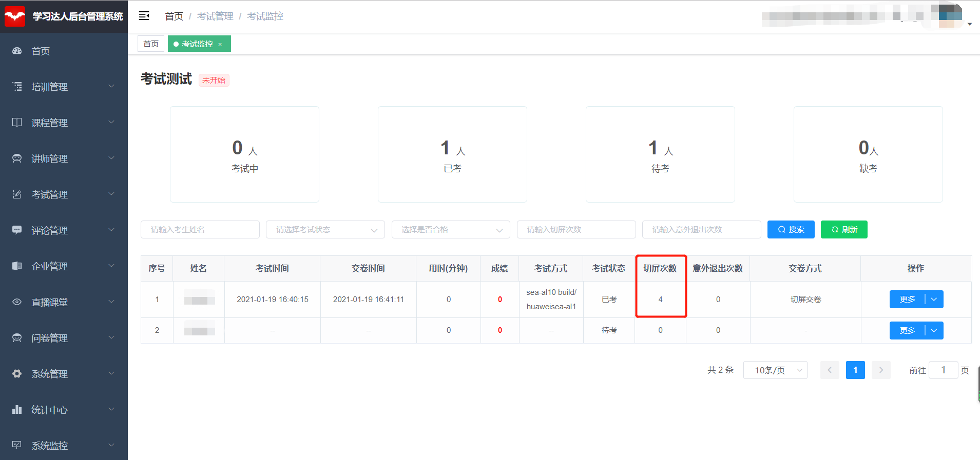This screenshot has width=980, height=460.
Task: Click 更多 button for row 2
Action: [907, 330]
